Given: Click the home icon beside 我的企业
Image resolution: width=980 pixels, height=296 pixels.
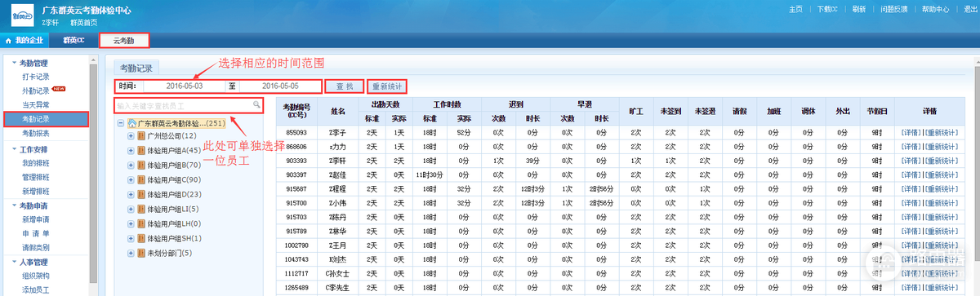Looking at the screenshot, I should click(x=9, y=40).
